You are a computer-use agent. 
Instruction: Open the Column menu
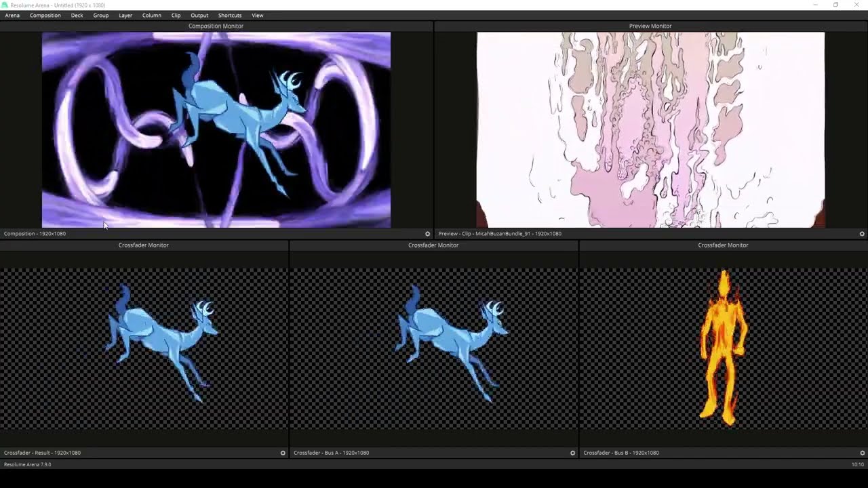(151, 15)
